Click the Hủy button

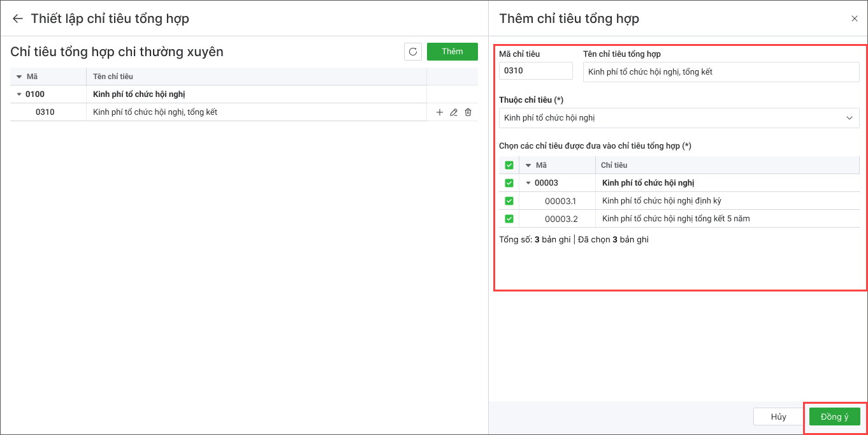(778, 417)
